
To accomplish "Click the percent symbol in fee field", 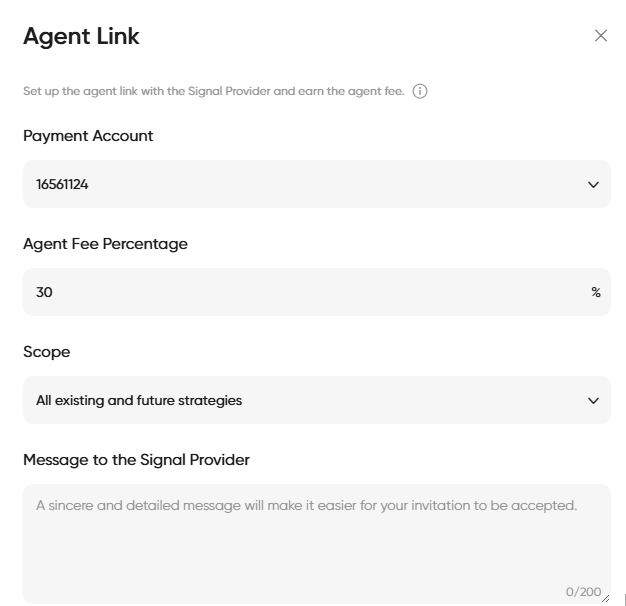I will point(596,292).
